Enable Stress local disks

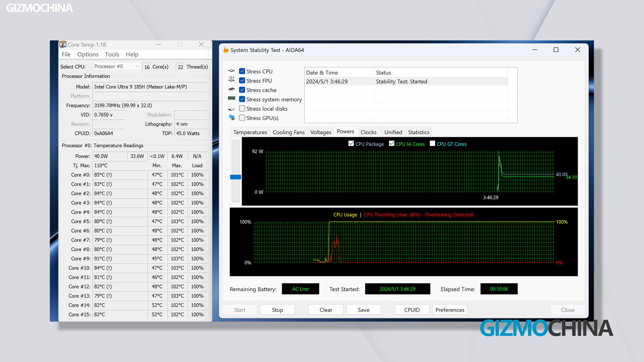click(242, 109)
